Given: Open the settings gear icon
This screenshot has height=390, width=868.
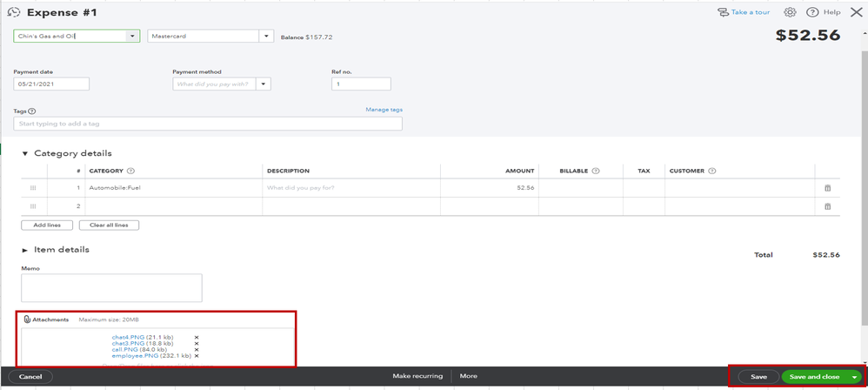Looking at the screenshot, I should click(x=790, y=12).
